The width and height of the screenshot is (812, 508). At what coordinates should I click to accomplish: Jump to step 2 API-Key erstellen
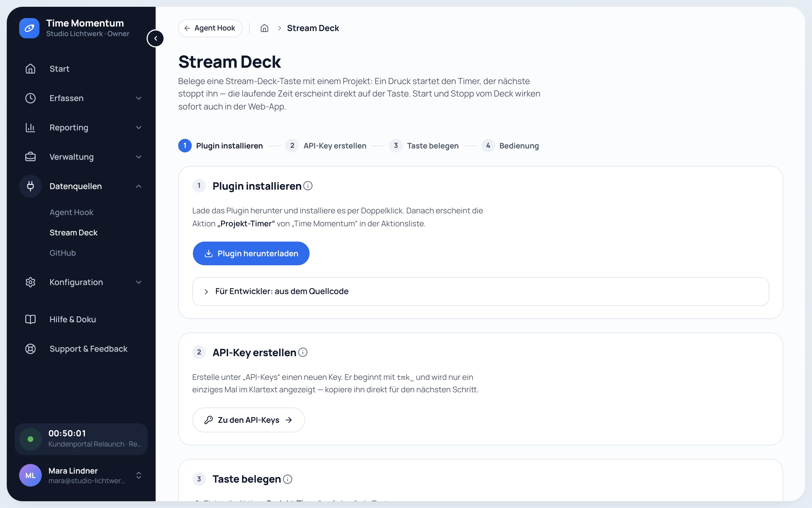point(326,146)
